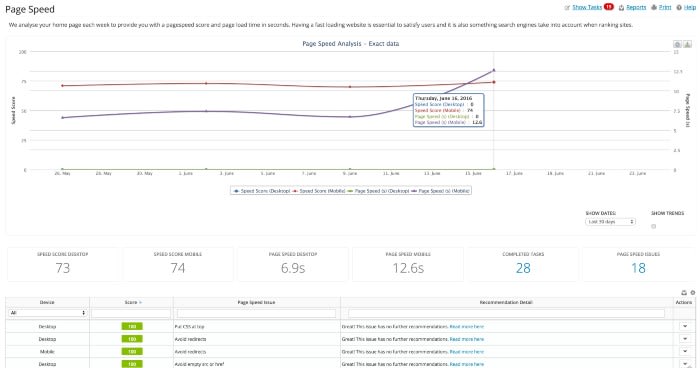700x368 pixels.
Task: Expand Actions dropdown for Mobile Avoid redirects
Action: 685,351
